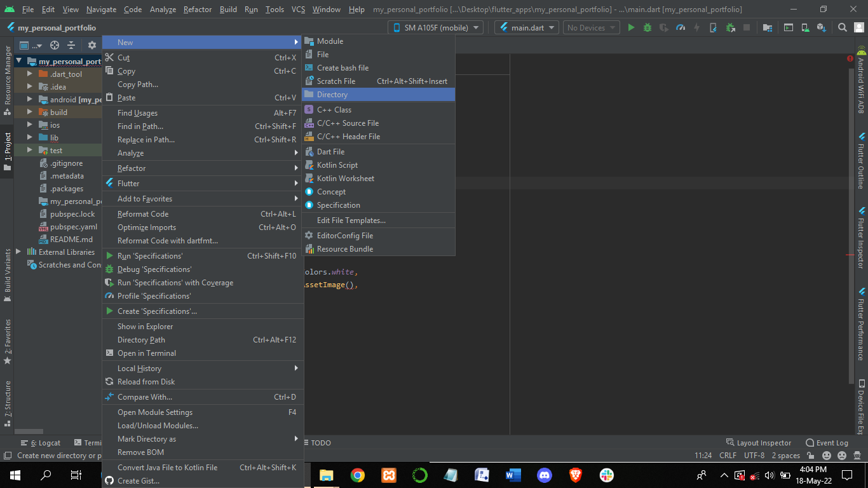
Task: Open Brave browser from the taskbar
Action: [x=576, y=475]
